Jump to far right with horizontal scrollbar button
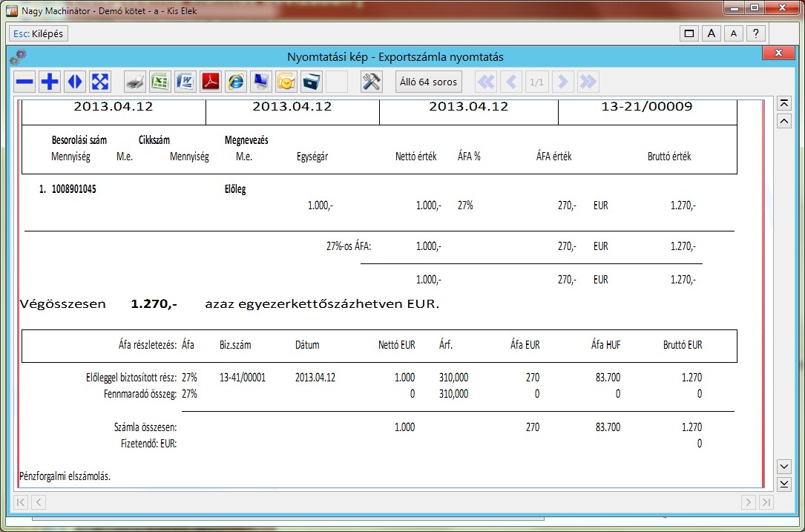 point(766,502)
